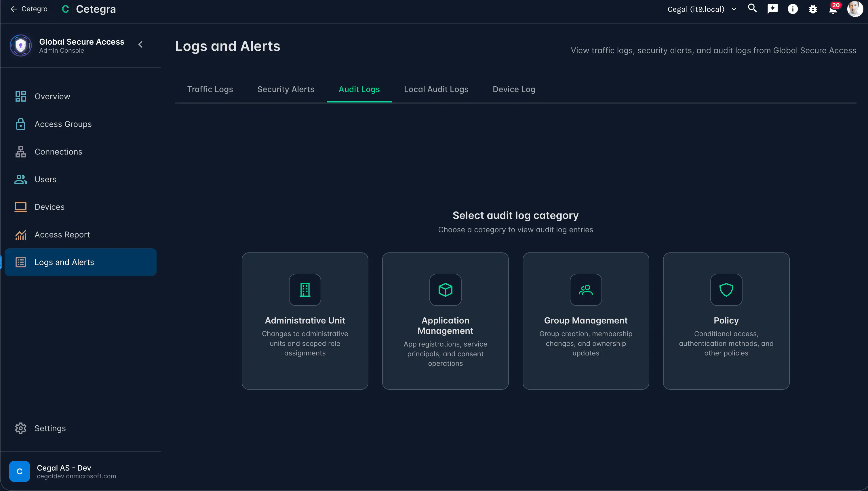Viewport: 868px width, 491px height.
Task: Click the Application Management cube icon
Action: pyautogui.click(x=445, y=290)
